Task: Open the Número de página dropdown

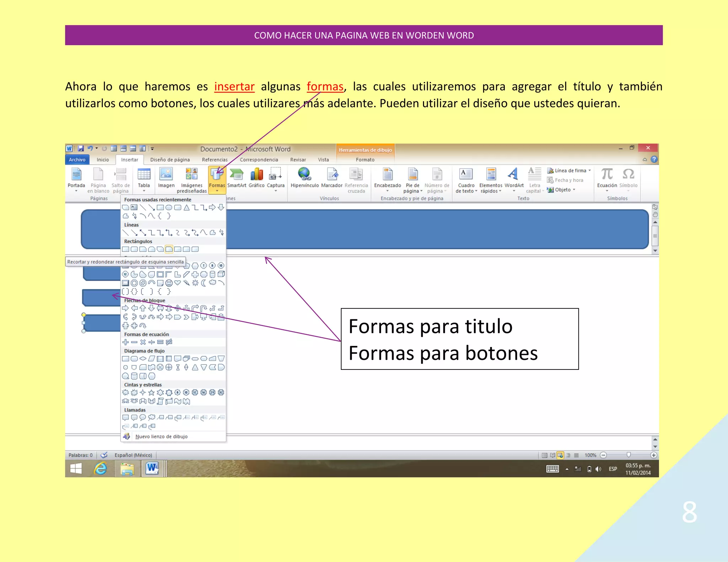Action: click(437, 179)
